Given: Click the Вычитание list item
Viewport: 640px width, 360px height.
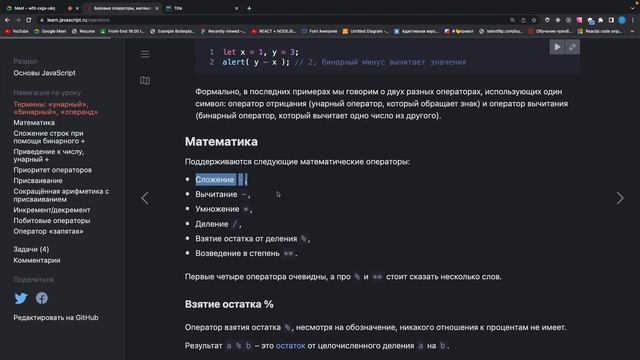Looking at the screenshot, I should (223, 195).
